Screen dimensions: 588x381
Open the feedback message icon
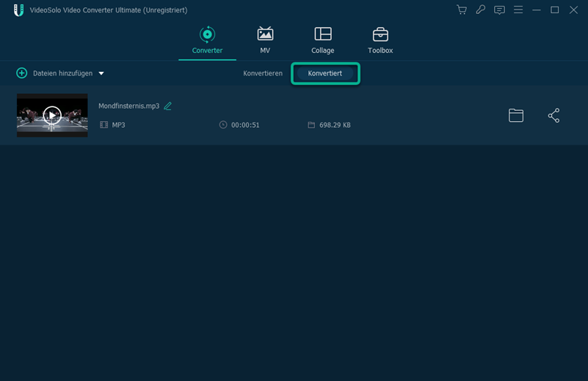point(499,10)
